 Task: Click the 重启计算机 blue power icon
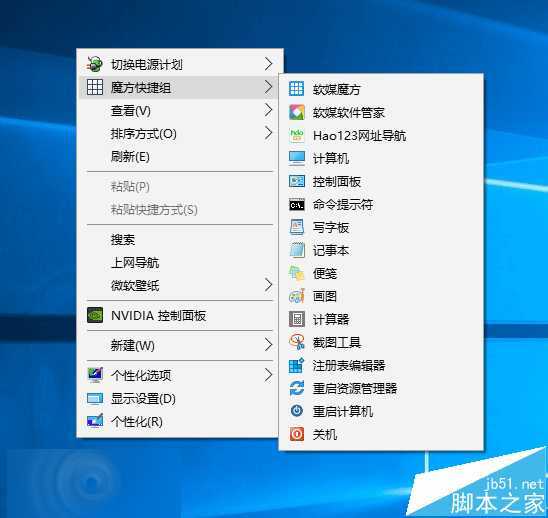point(296,411)
